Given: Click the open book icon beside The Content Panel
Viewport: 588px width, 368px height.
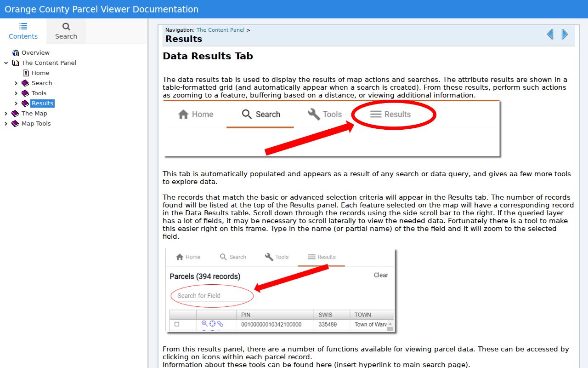Looking at the screenshot, I should [x=16, y=63].
